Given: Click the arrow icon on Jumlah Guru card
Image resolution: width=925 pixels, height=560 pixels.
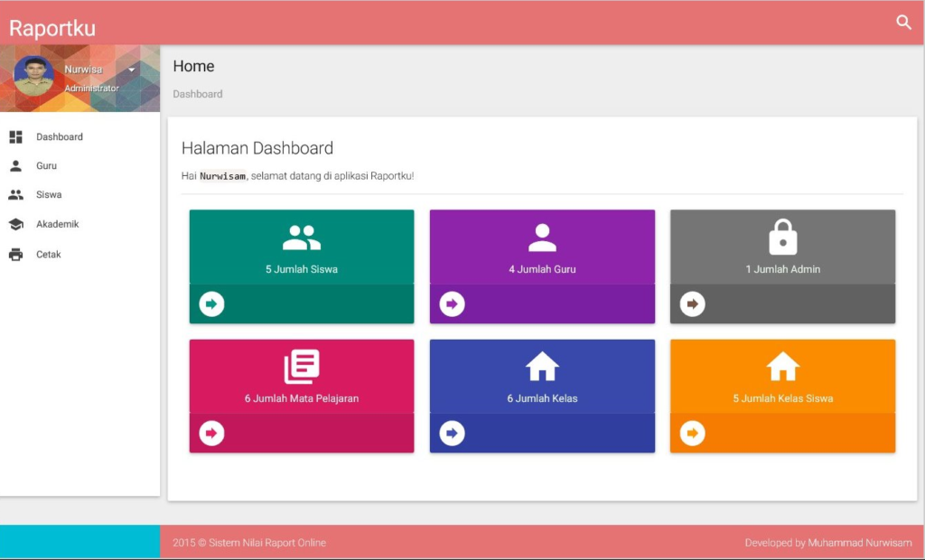Looking at the screenshot, I should click(x=452, y=304).
